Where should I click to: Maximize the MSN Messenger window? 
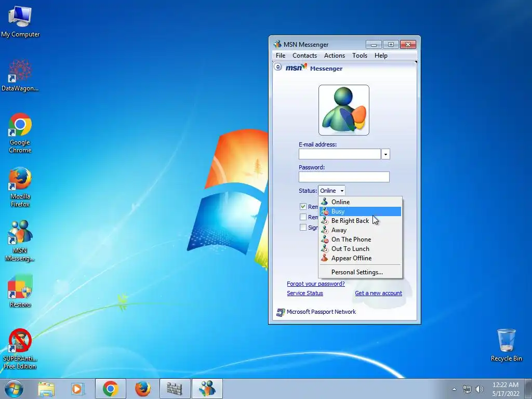[x=391, y=45]
